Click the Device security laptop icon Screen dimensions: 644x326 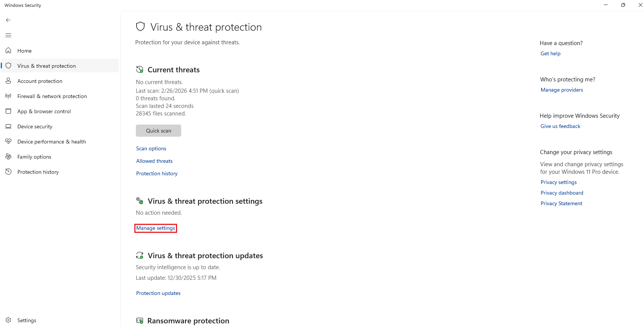click(8, 126)
